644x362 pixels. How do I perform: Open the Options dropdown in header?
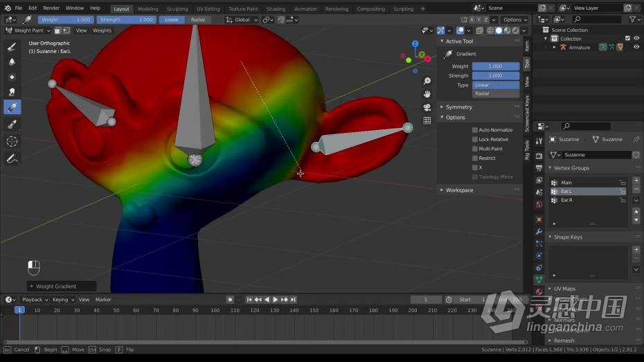coord(515,19)
